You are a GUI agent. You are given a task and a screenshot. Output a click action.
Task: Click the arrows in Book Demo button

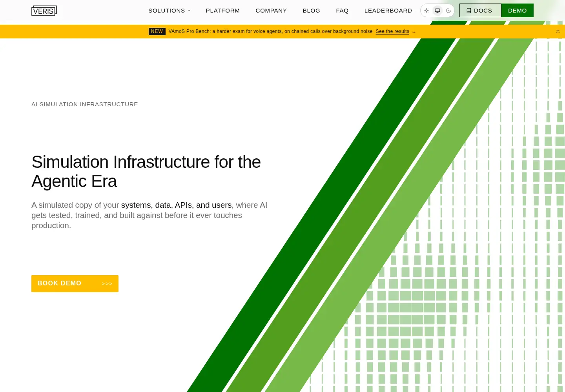pyautogui.click(x=107, y=283)
